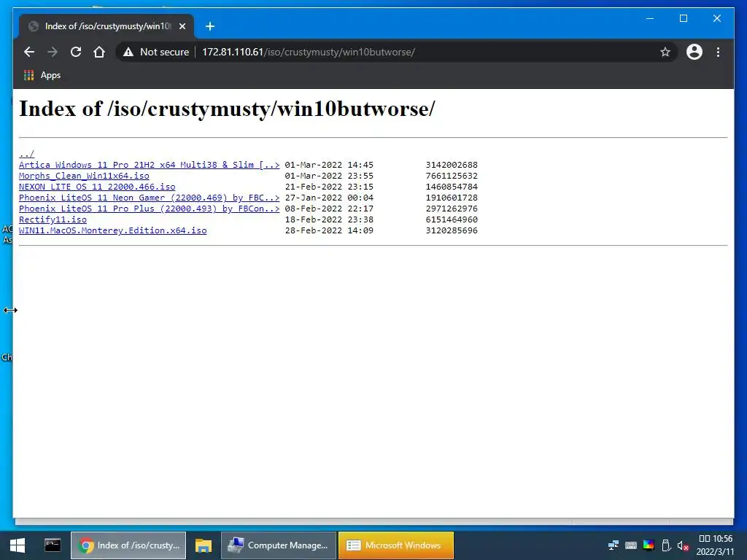This screenshot has width=747, height=560.
Task: Download WIN11.MacOS.Monterey.Edition.x64.iso
Action: (113, 230)
